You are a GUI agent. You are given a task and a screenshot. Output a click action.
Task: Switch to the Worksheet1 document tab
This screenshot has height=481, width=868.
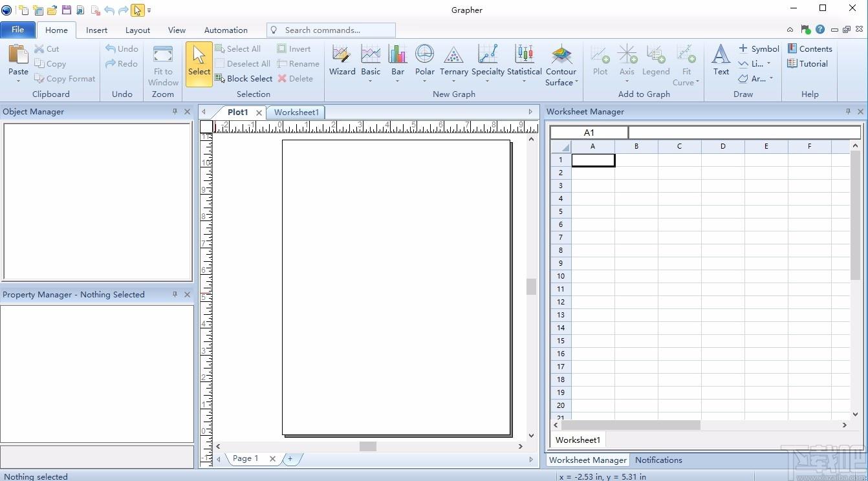point(296,112)
